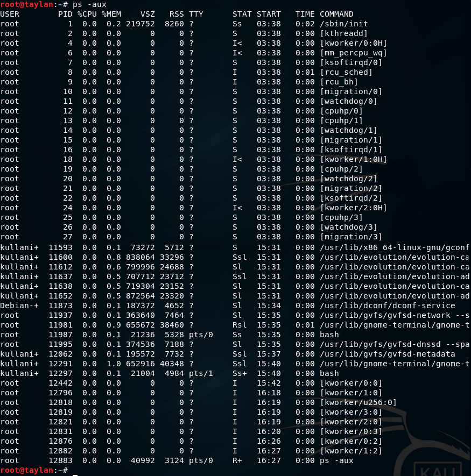
Task: Click the [ksoftirqd/1] process name
Action: [x=351, y=150]
